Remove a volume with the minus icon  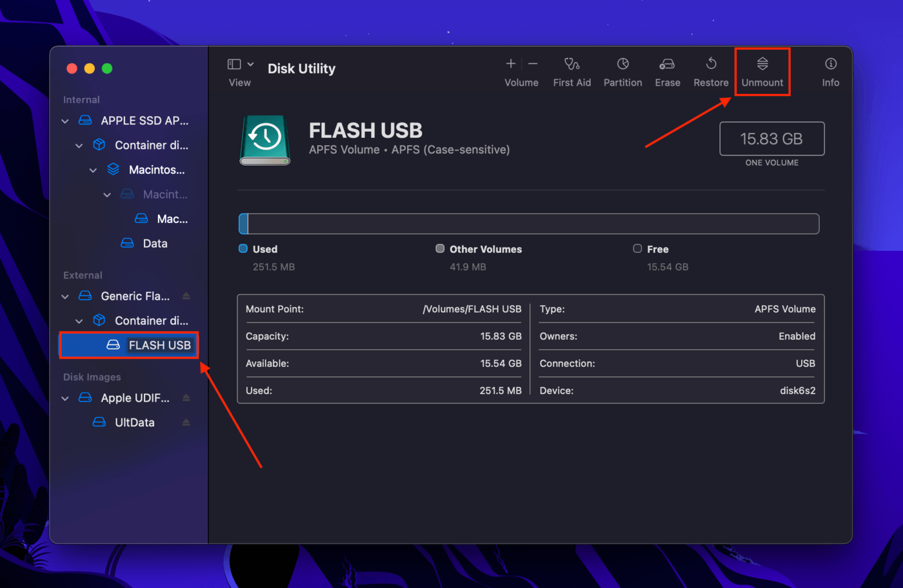(x=533, y=64)
